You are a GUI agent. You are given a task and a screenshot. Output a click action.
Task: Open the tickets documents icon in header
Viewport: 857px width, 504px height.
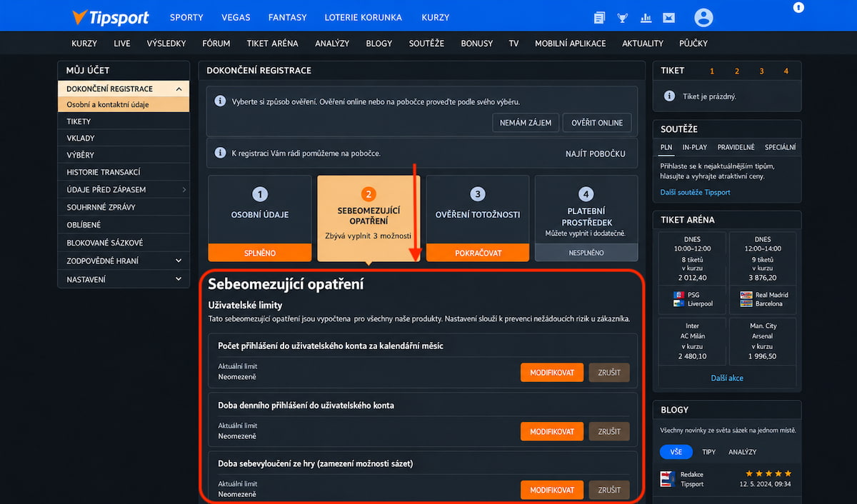[600, 18]
